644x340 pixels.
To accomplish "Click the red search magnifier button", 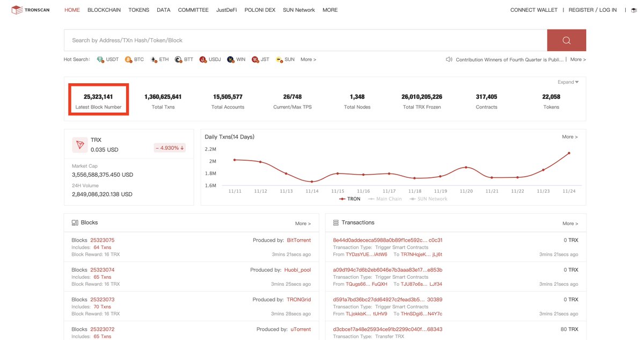I will [566, 40].
